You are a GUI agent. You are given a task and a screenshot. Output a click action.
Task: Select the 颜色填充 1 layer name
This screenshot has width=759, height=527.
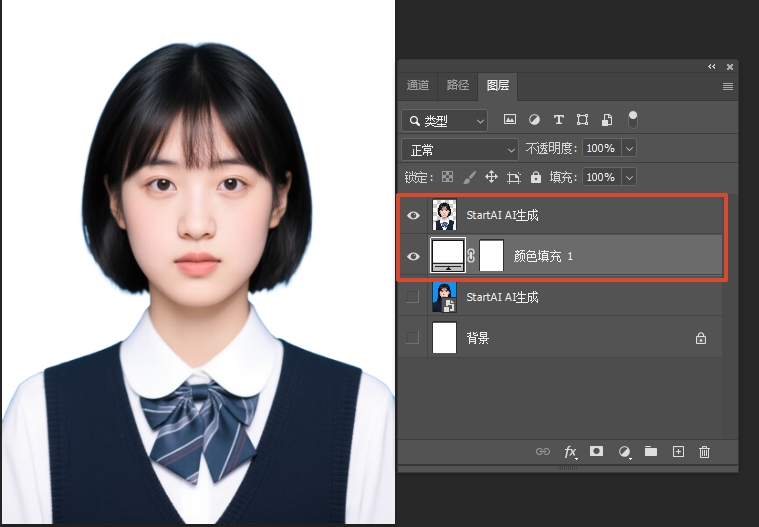543,256
